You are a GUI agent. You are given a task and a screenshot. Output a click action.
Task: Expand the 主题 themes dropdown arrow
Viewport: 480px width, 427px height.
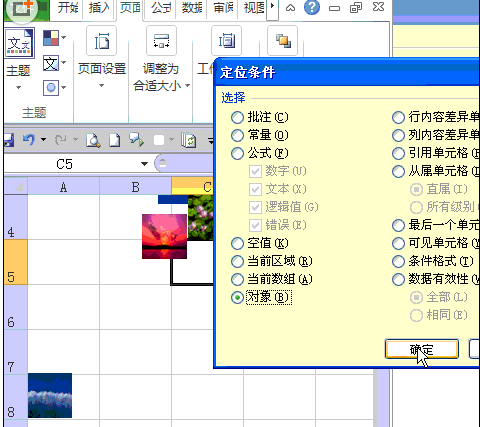click(18, 88)
